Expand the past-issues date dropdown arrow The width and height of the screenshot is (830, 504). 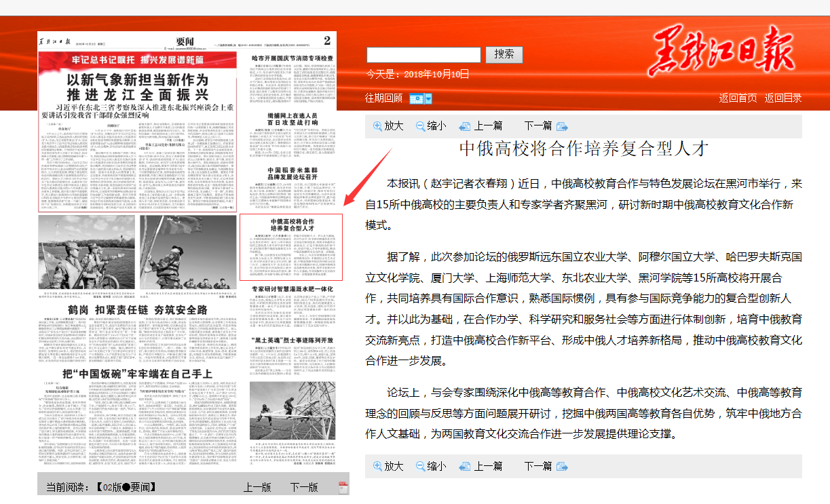coord(428,99)
